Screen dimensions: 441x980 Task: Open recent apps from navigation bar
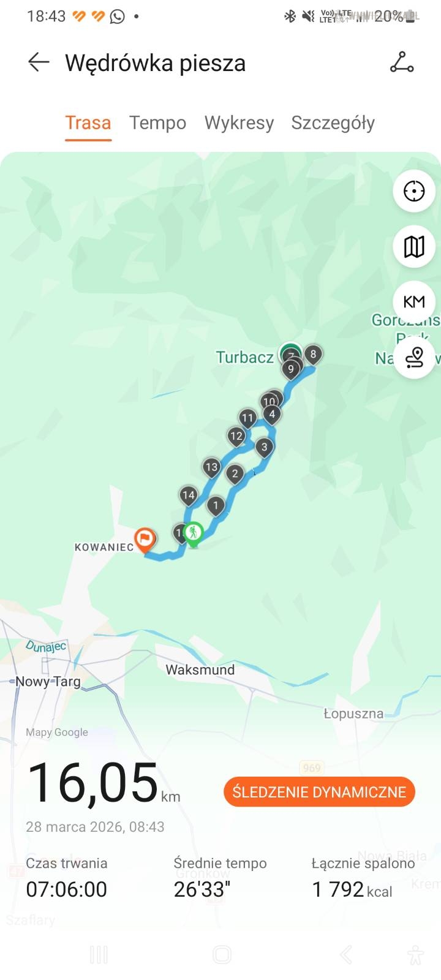99,954
